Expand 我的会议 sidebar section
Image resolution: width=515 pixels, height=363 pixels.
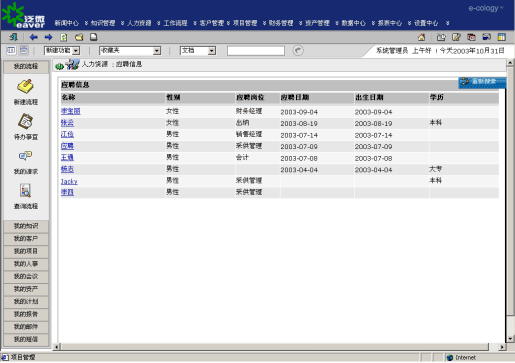(26, 276)
